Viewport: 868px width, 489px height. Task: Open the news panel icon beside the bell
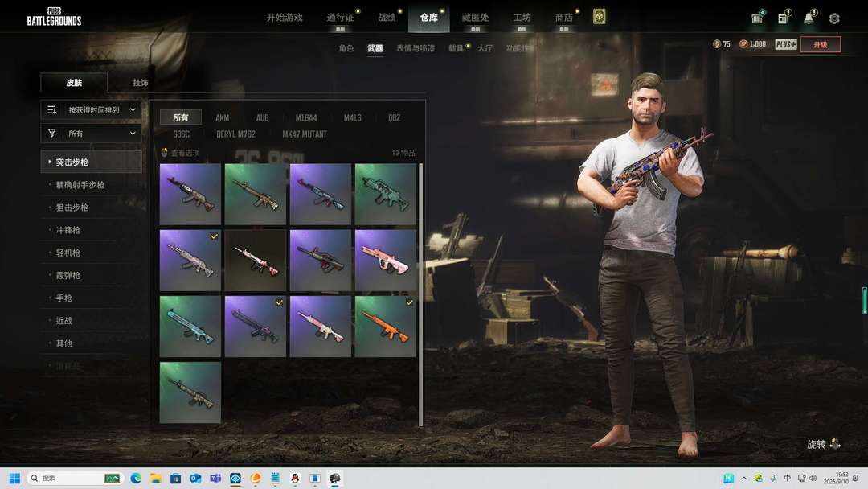783,18
